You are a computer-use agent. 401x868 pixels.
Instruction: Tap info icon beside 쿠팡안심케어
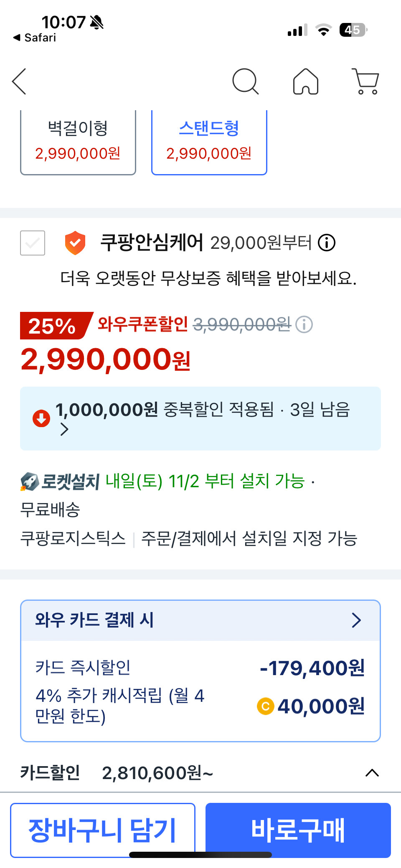tap(327, 243)
